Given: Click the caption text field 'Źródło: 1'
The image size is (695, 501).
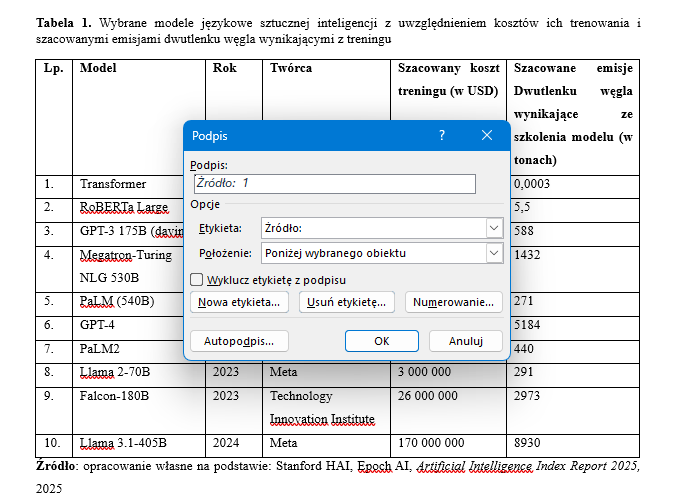Looking at the screenshot, I should point(334,184).
